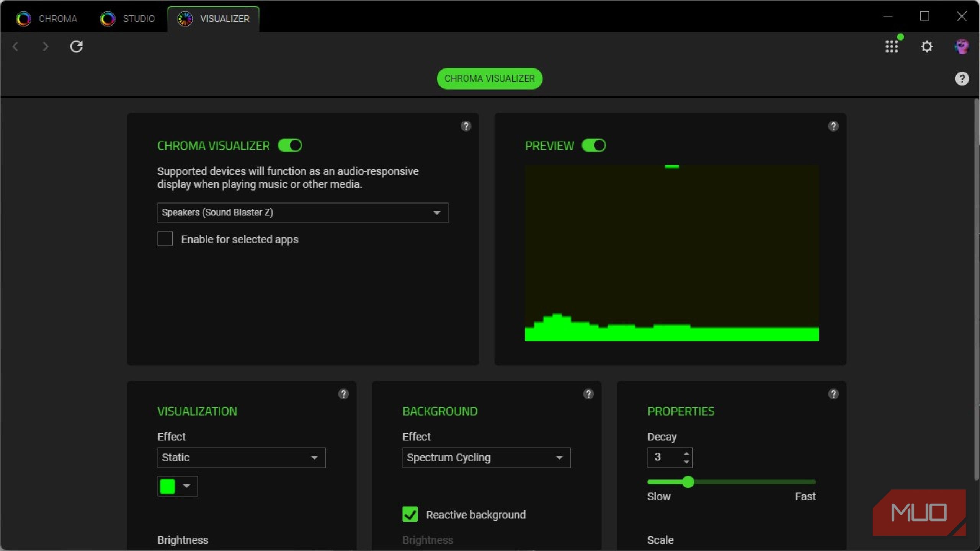Open the user profile avatar
Screen dimensions: 980x551
coord(961,47)
